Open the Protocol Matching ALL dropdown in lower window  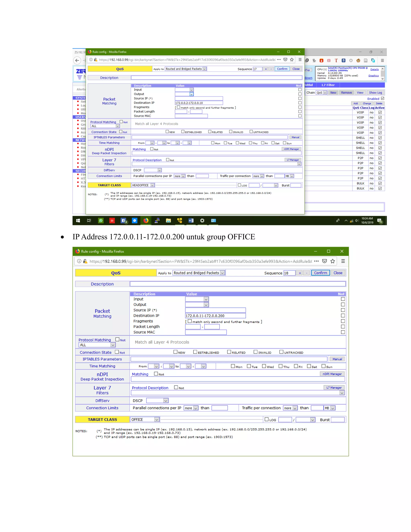tap(97, 345)
